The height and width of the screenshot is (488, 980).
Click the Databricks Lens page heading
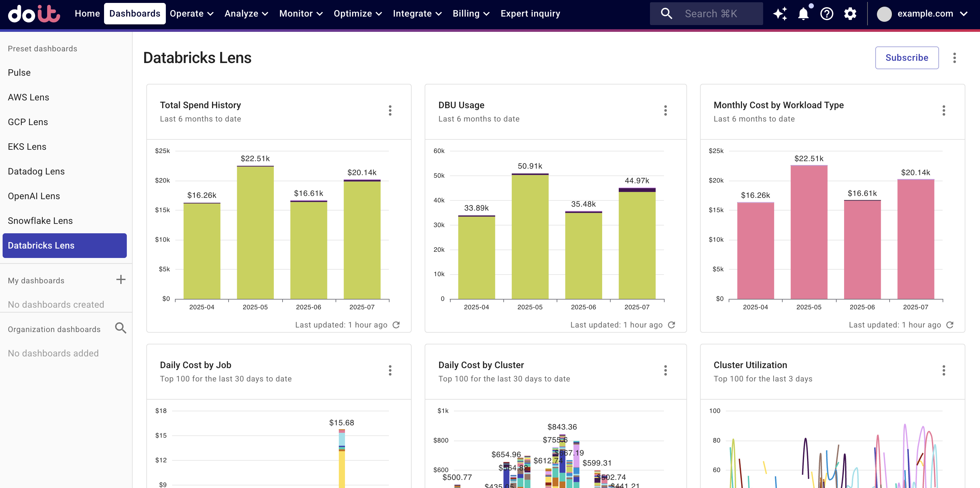point(197,58)
